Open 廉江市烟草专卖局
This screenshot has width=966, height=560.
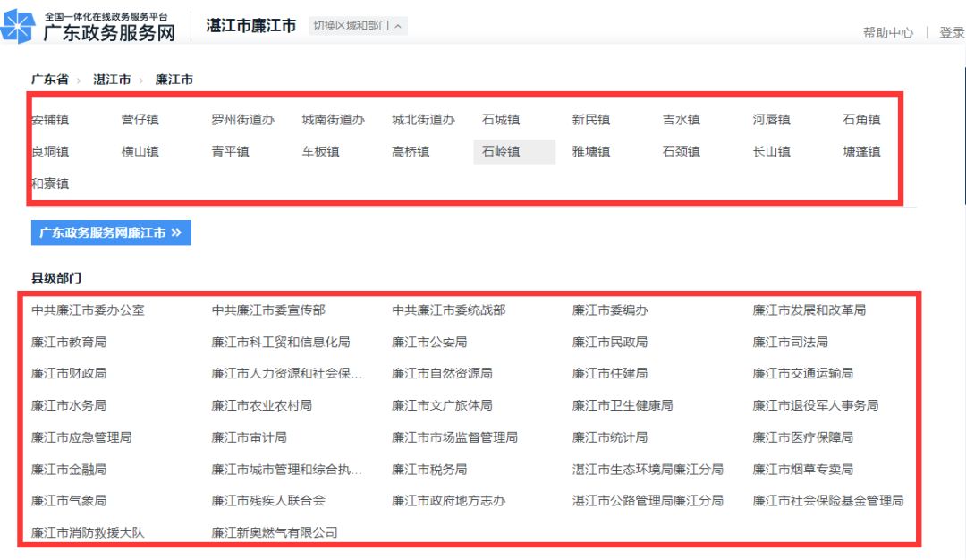point(802,470)
